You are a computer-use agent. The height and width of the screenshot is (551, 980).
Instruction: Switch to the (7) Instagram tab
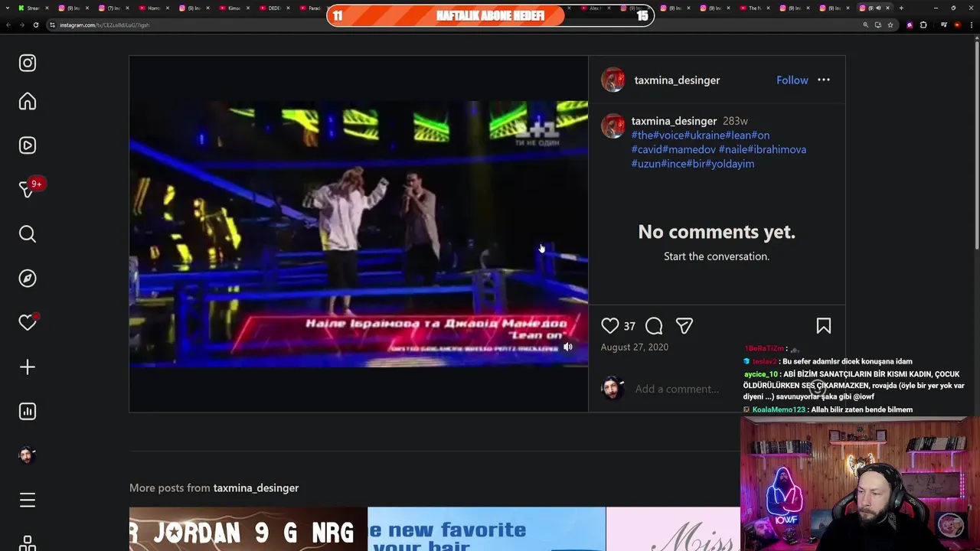[113, 8]
